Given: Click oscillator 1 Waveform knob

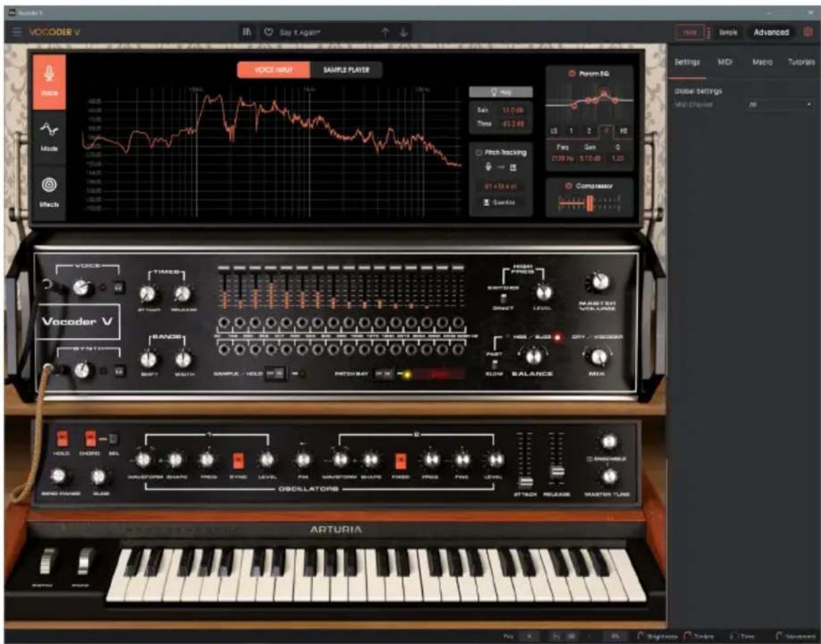Looking at the screenshot, I should click(x=142, y=459).
